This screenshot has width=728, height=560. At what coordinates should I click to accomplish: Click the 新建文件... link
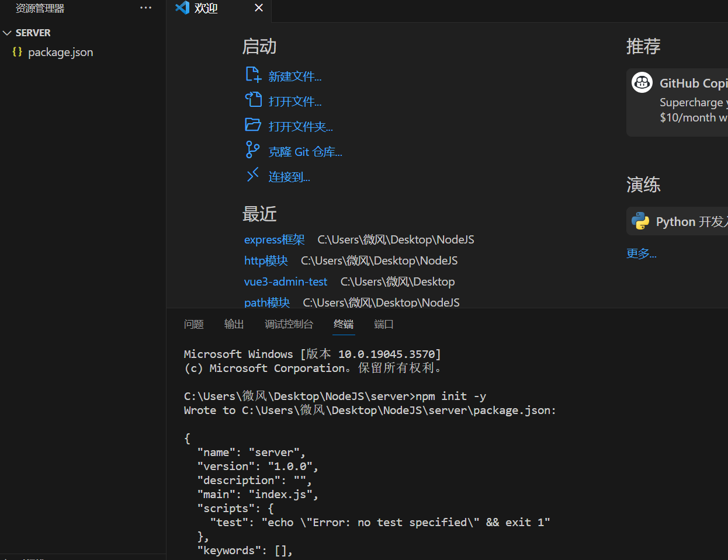[x=295, y=76]
